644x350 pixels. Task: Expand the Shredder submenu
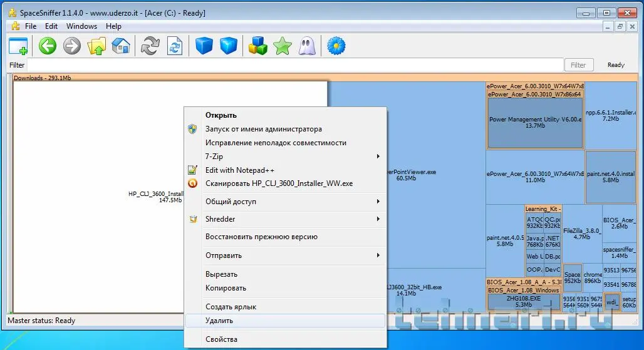(285, 219)
